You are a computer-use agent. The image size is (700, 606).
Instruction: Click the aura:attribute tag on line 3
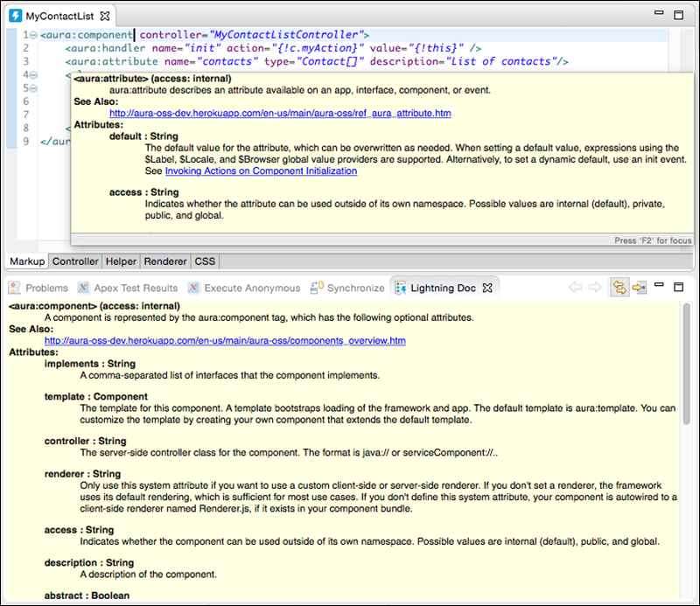(112, 61)
